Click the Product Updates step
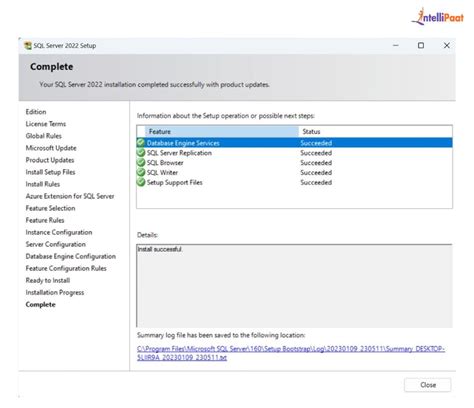474x408 pixels. pos(50,160)
